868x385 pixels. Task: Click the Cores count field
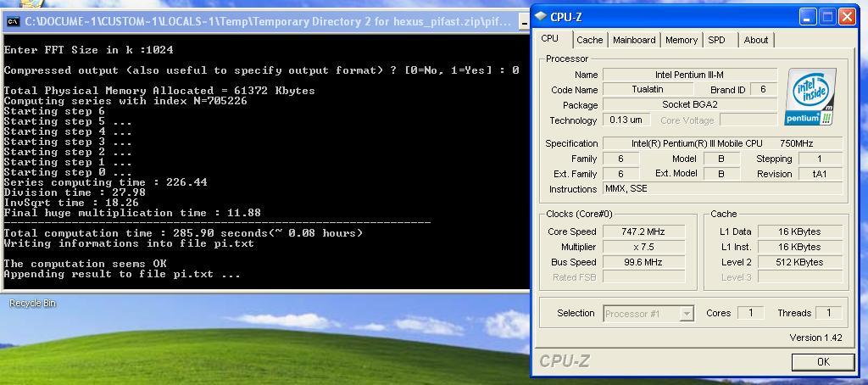(x=751, y=313)
